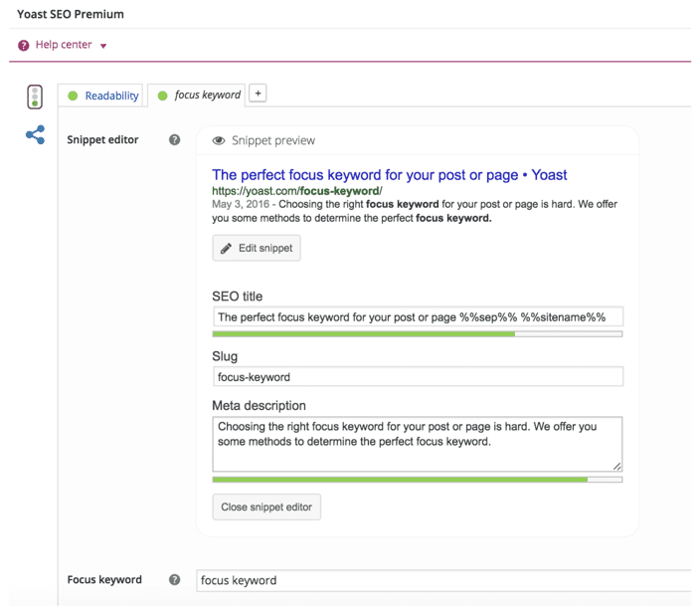The image size is (700, 612).
Task: Click the Edit snippet button
Action: click(257, 248)
